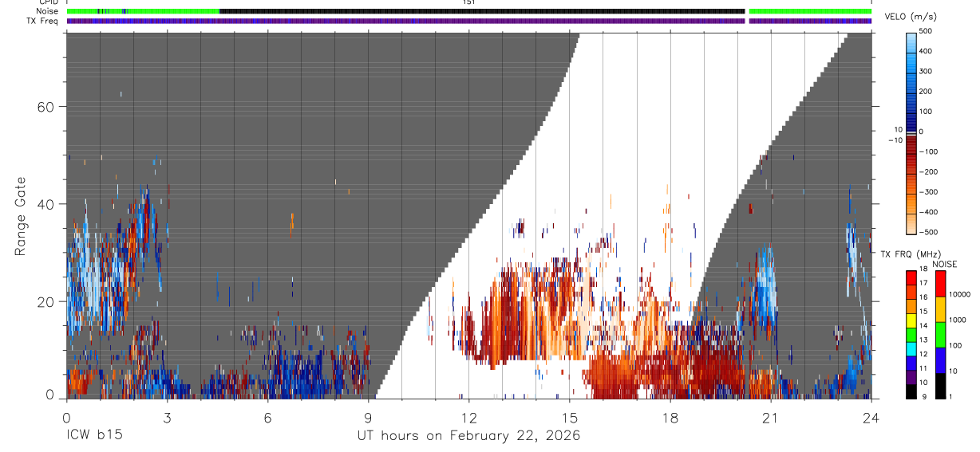
Task: Click the 20 tick on Range Gate axis
Action: pyautogui.click(x=47, y=301)
